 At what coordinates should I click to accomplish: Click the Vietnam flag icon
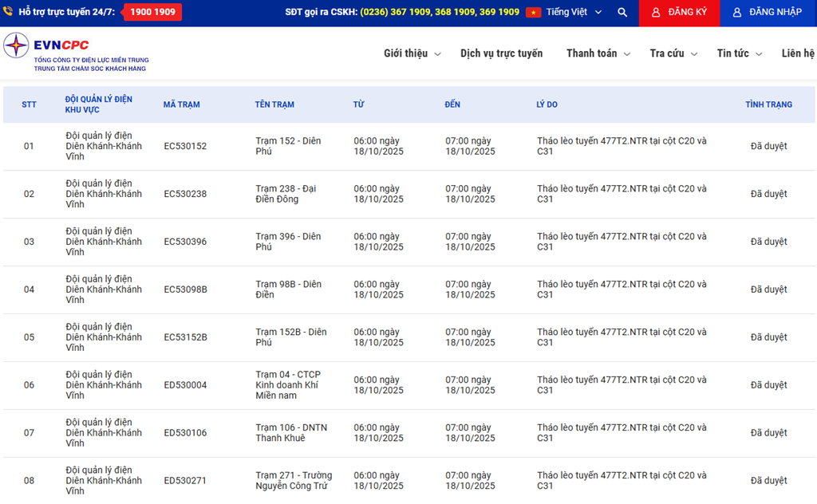[533, 13]
